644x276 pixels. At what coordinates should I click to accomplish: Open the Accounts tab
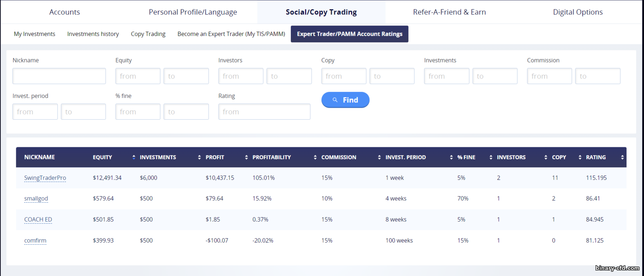64,12
